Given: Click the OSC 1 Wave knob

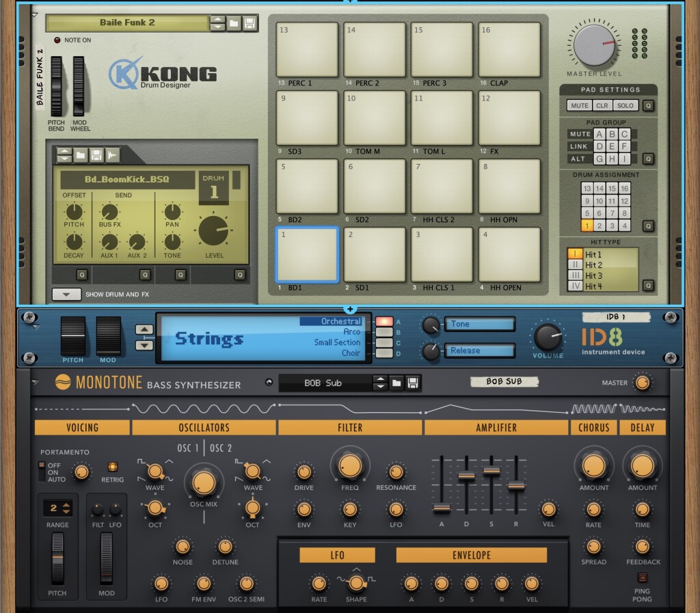Looking at the screenshot, I should (x=155, y=471).
